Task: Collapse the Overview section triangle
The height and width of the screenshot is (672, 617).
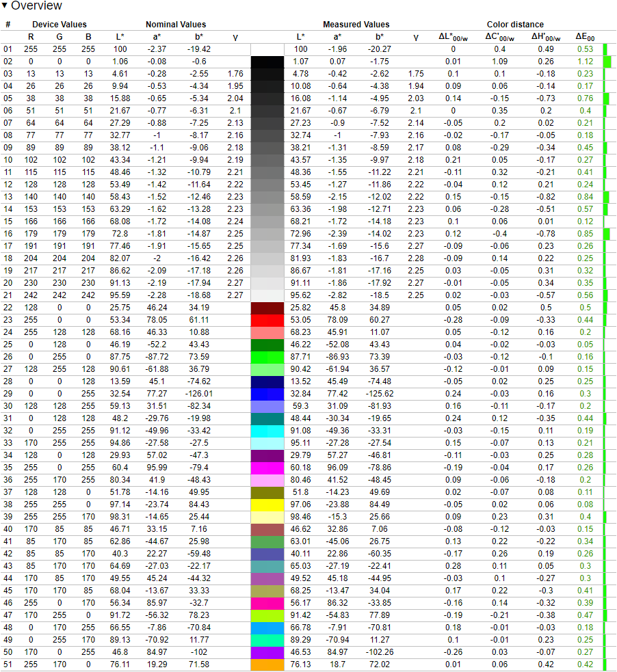Action: [5, 6]
